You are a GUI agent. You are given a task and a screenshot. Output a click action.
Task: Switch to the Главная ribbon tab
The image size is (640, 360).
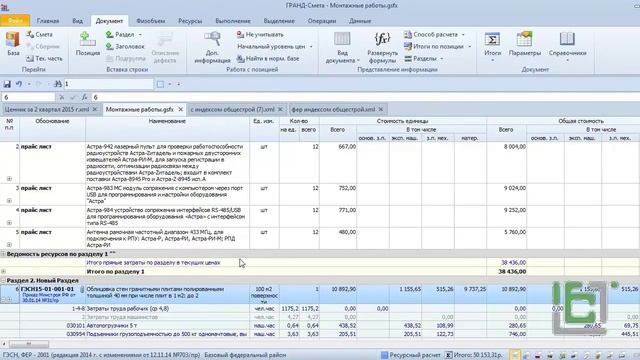pyautogui.click(x=48, y=21)
